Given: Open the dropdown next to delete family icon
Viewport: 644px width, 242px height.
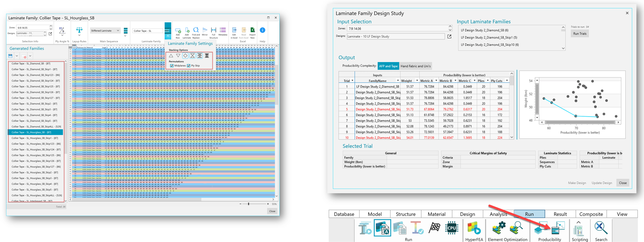Looking at the screenshot, I should pyautogui.click(x=30, y=56).
